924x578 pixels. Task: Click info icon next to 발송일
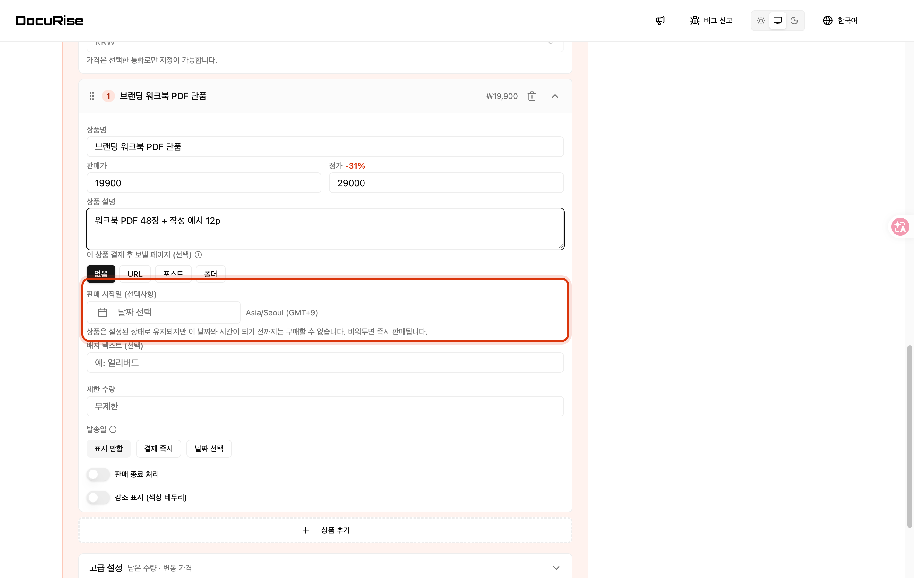[x=113, y=429]
